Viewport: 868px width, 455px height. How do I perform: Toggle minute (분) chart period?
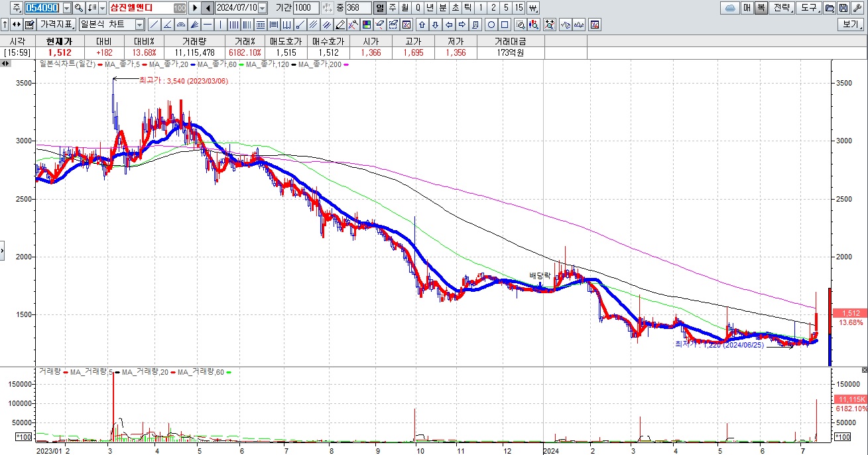coord(442,8)
